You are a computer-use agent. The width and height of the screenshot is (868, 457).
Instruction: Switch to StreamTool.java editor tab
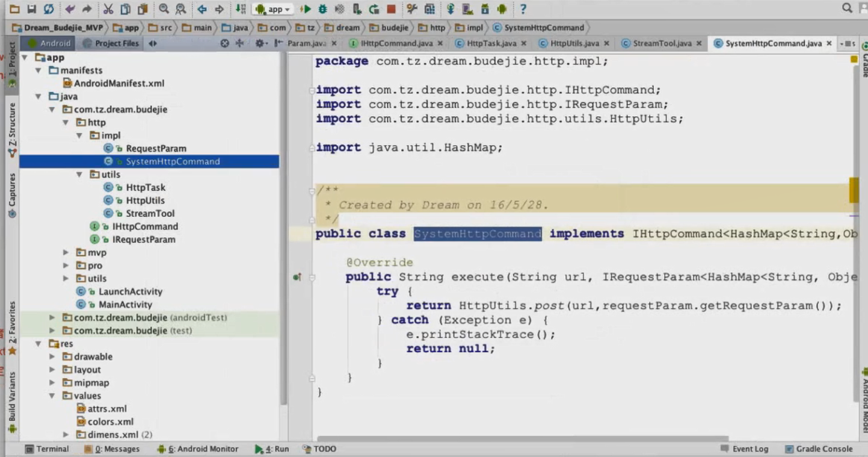pos(661,43)
